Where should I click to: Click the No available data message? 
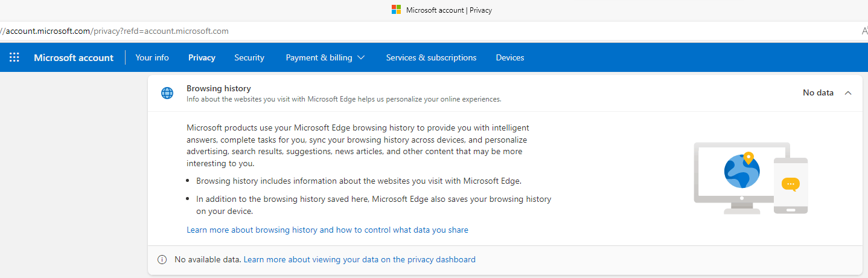208,259
